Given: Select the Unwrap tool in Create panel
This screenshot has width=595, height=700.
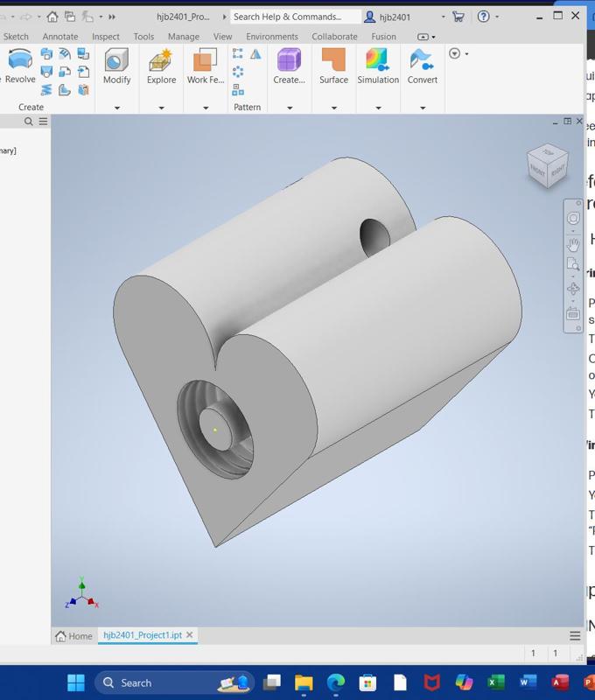Looking at the screenshot, I should pos(83,90).
